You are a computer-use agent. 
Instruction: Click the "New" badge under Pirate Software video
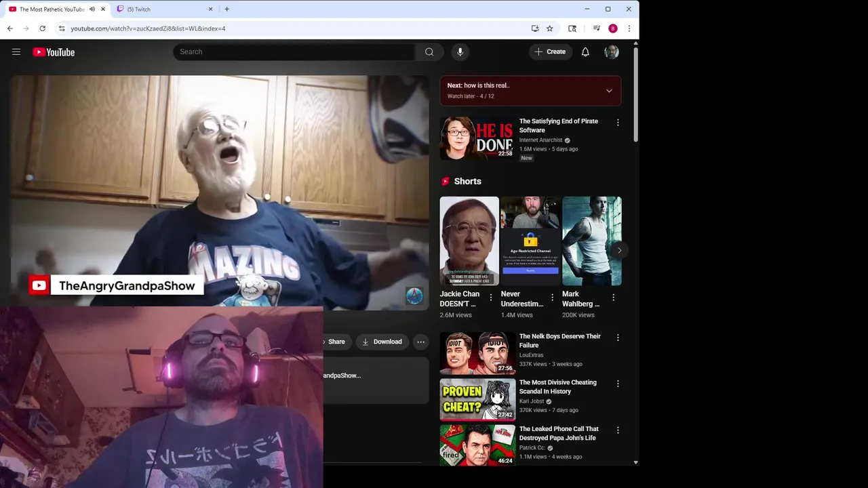(526, 158)
